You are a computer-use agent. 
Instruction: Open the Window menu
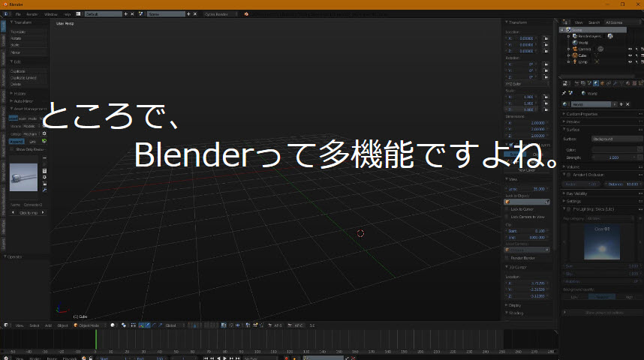[51, 14]
